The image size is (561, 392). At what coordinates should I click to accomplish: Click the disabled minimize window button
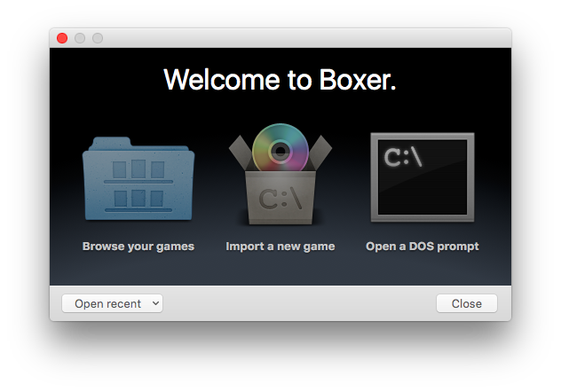(80, 38)
